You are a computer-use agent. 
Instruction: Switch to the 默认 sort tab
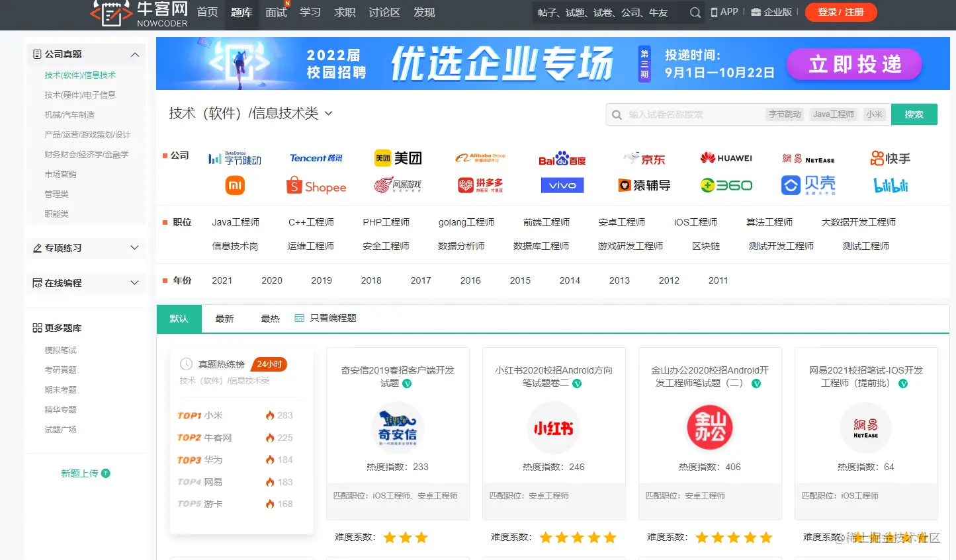[x=179, y=319]
